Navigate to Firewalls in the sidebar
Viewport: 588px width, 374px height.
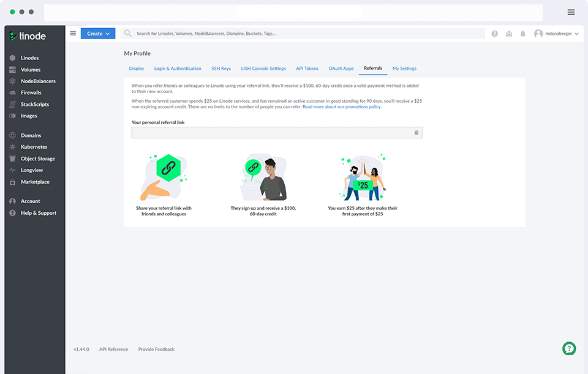(31, 92)
